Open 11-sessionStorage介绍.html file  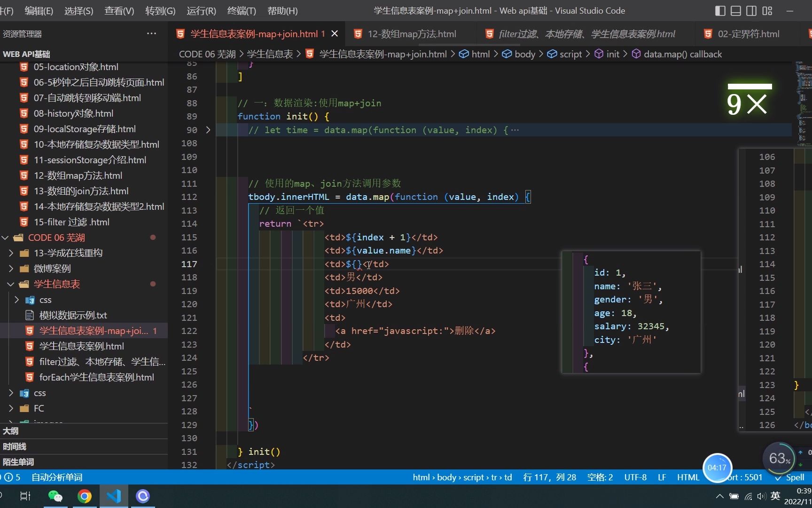pos(90,160)
